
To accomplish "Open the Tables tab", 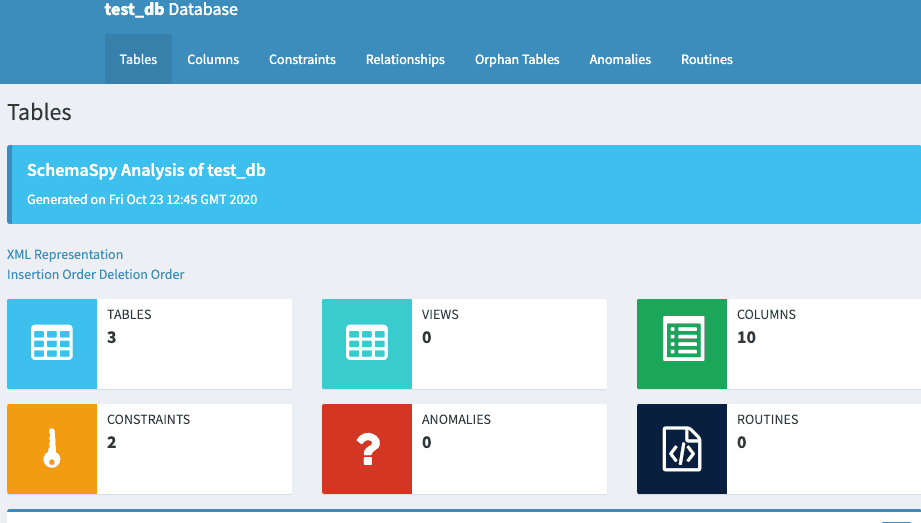I will (138, 59).
